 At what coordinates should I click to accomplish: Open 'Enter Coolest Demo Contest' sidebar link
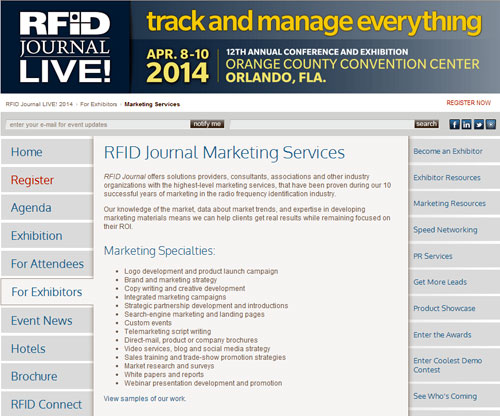(448, 365)
